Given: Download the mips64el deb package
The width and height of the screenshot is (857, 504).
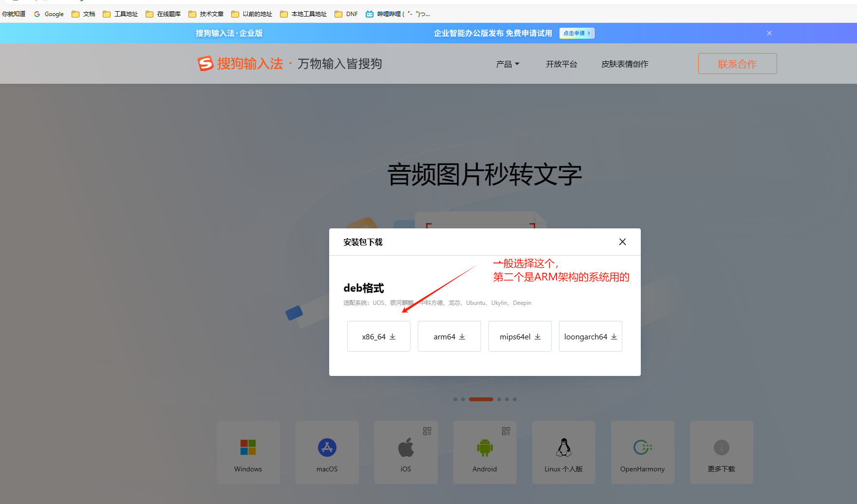Looking at the screenshot, I should click(520, 336).
